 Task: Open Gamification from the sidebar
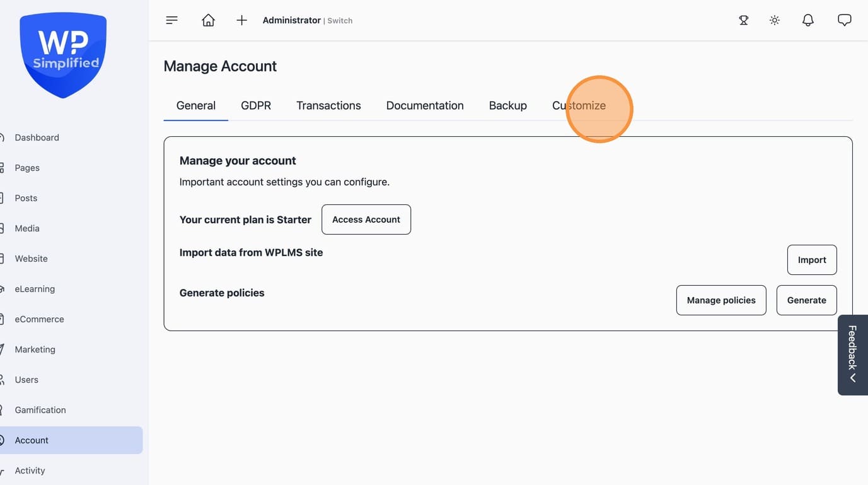pyautogui.click(x=40, y=410)
